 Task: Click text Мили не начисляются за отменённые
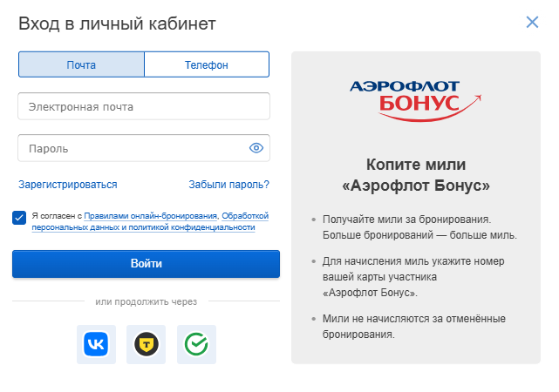click(x=414, y=319)
